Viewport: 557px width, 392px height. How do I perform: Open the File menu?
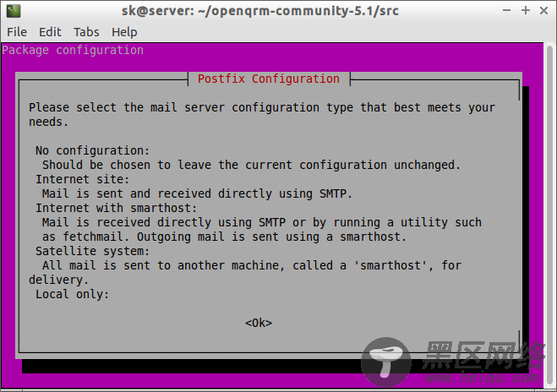17,32
